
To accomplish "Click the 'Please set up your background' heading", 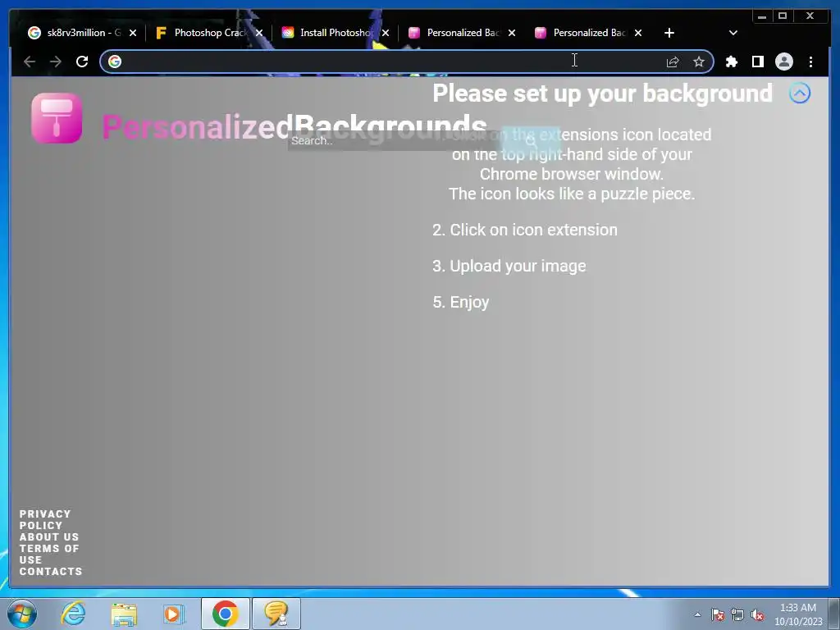I will [x=602, y=94].
